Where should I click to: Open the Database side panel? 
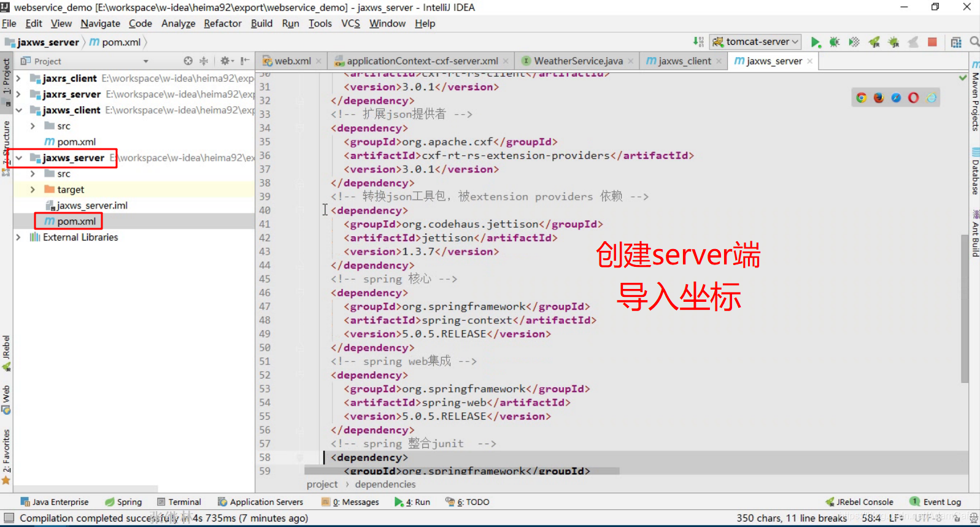(975, 171)
